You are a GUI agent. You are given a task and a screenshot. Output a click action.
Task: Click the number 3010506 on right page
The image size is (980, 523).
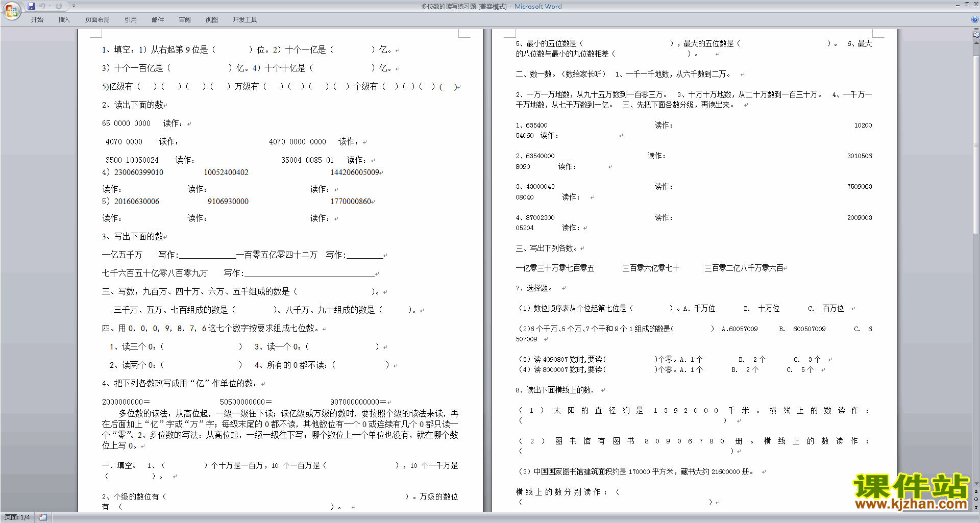860,156
